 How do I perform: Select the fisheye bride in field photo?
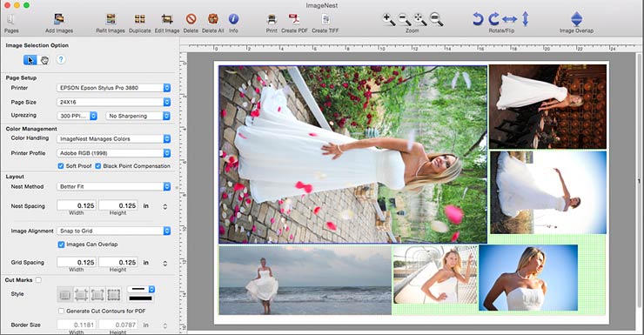click(x=548, y=192)
